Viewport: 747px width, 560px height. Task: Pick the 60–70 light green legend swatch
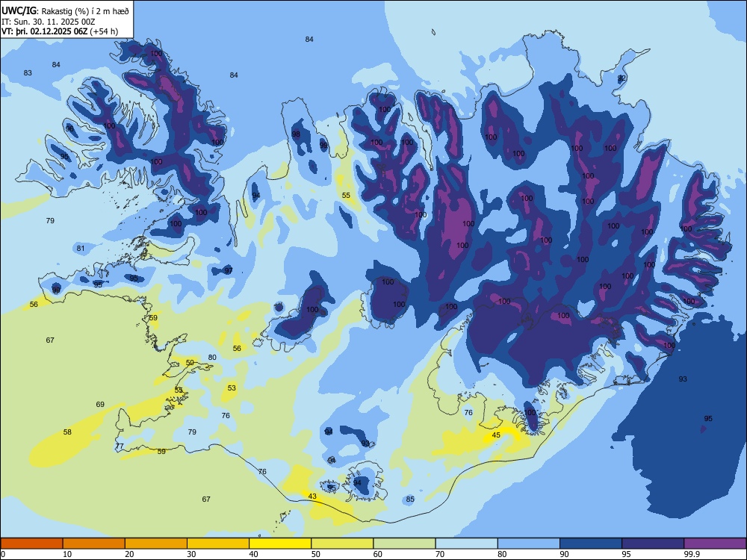point(404,544)
